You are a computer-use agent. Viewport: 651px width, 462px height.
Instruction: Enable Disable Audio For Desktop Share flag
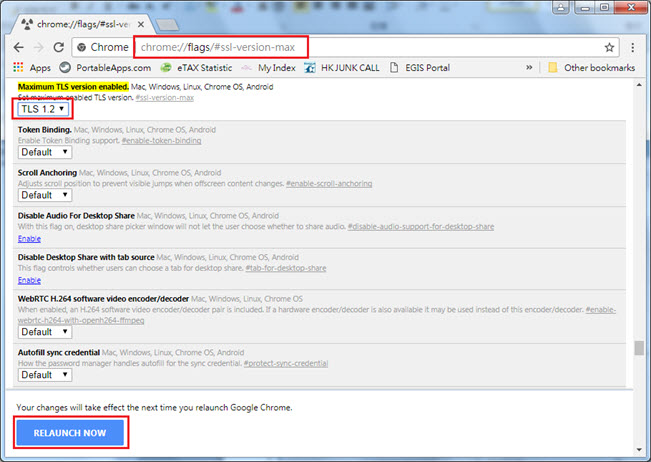click(29, 239)
